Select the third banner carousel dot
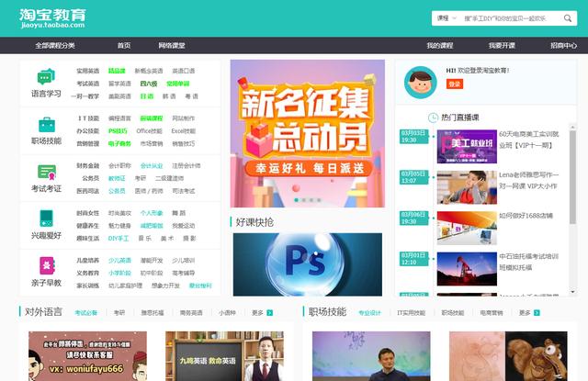The height and width of the screenshot is (381, 588). 311,200
